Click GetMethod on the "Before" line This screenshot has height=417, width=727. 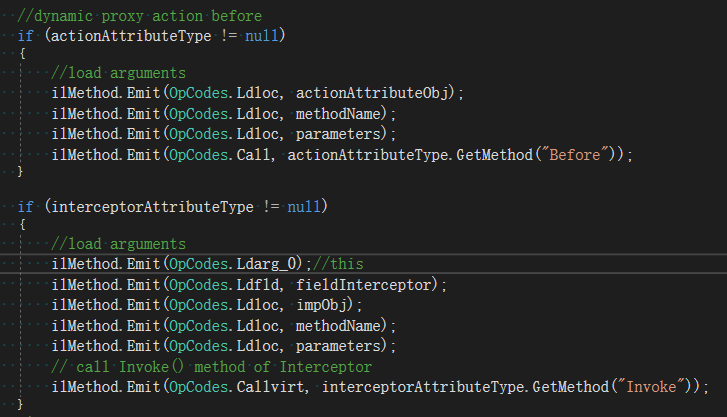tap(525, 153)
